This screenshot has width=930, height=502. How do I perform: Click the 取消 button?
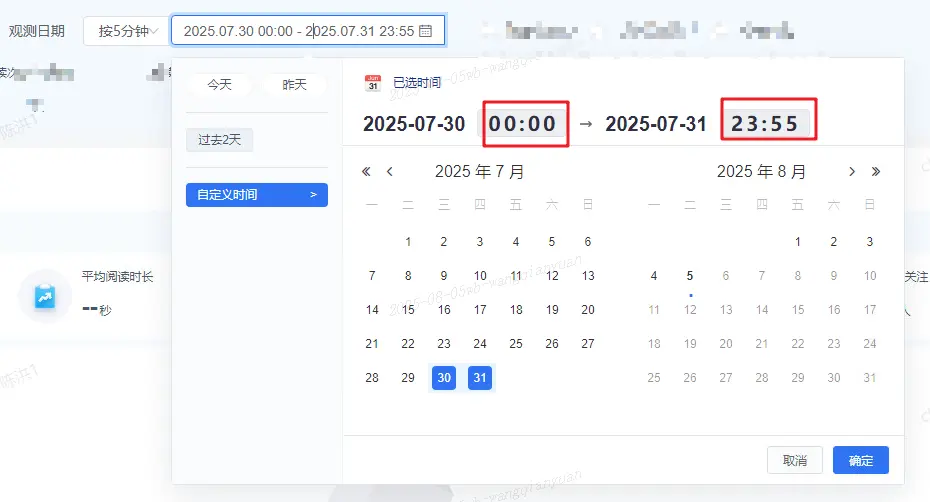(795, 460)
